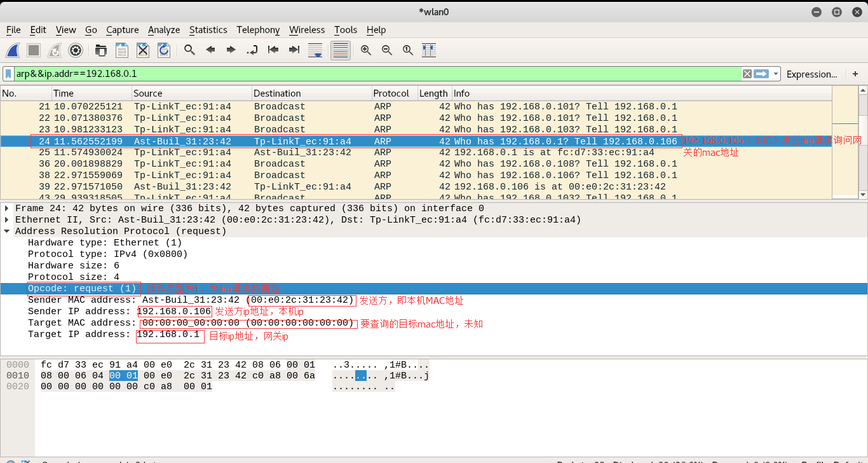Toggle auto-scroll to last packet

[315, 50]
